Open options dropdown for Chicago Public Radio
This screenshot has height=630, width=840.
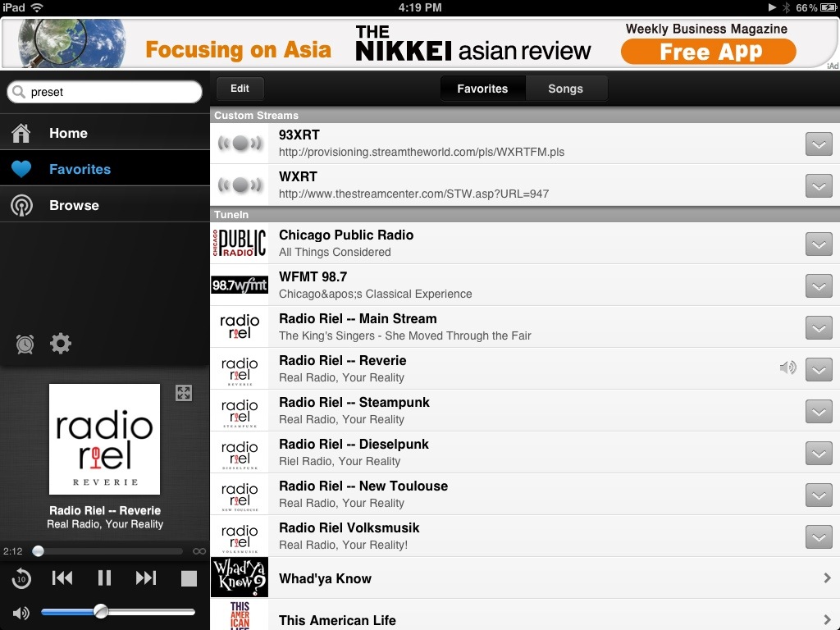tap(818, 244)
